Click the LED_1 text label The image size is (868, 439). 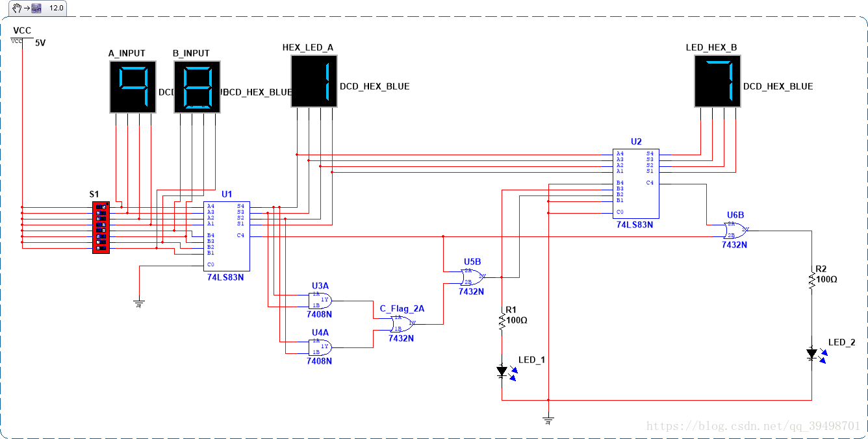coord(531,360)
